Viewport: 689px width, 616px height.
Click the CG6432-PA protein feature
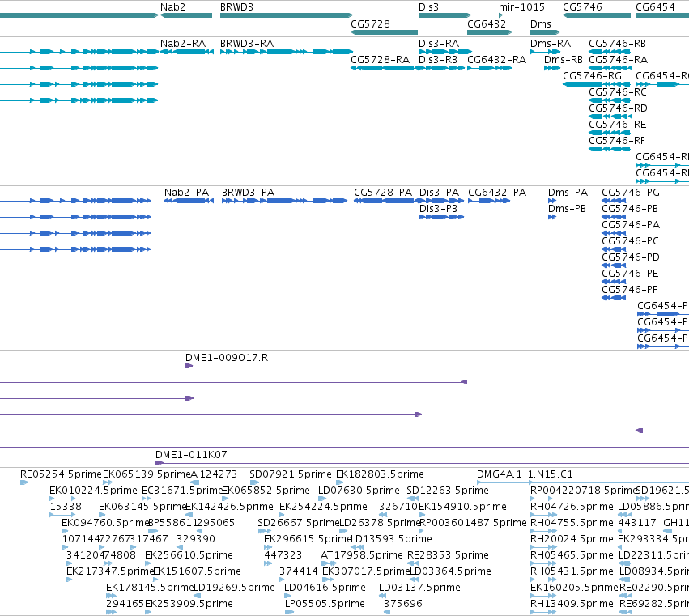tap(489, 201)
